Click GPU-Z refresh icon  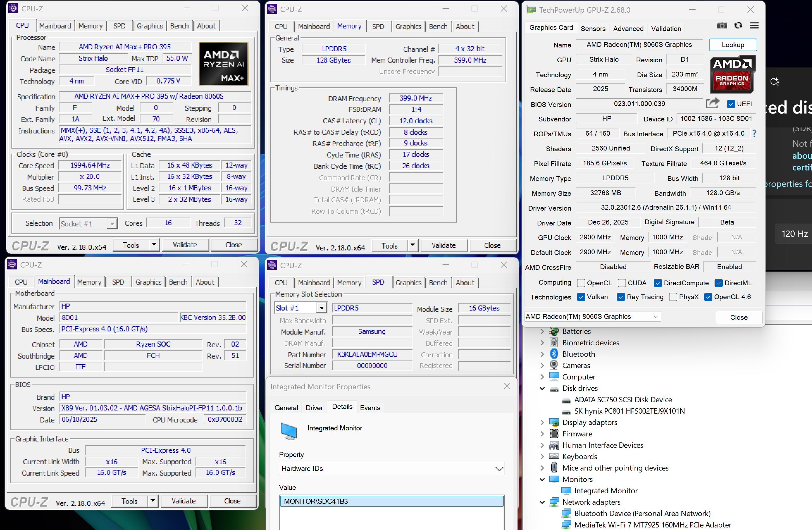point(738,26)
